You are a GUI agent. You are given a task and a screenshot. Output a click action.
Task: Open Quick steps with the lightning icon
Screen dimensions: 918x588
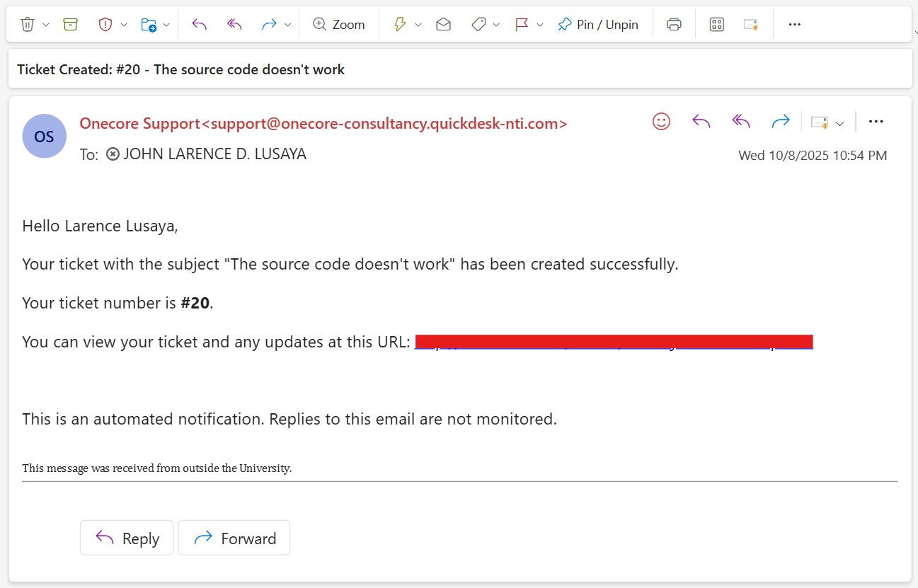401,23
